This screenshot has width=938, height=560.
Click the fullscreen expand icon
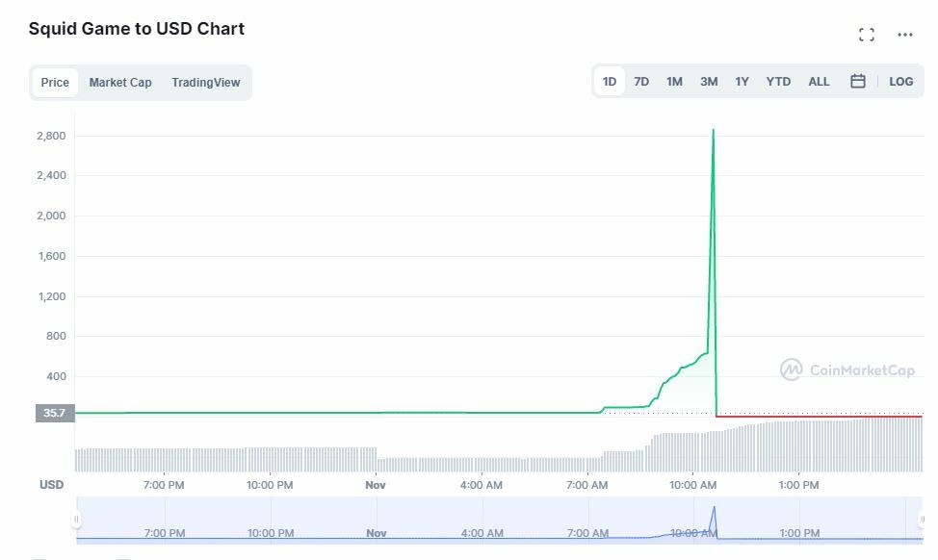(x=867, y=35)
